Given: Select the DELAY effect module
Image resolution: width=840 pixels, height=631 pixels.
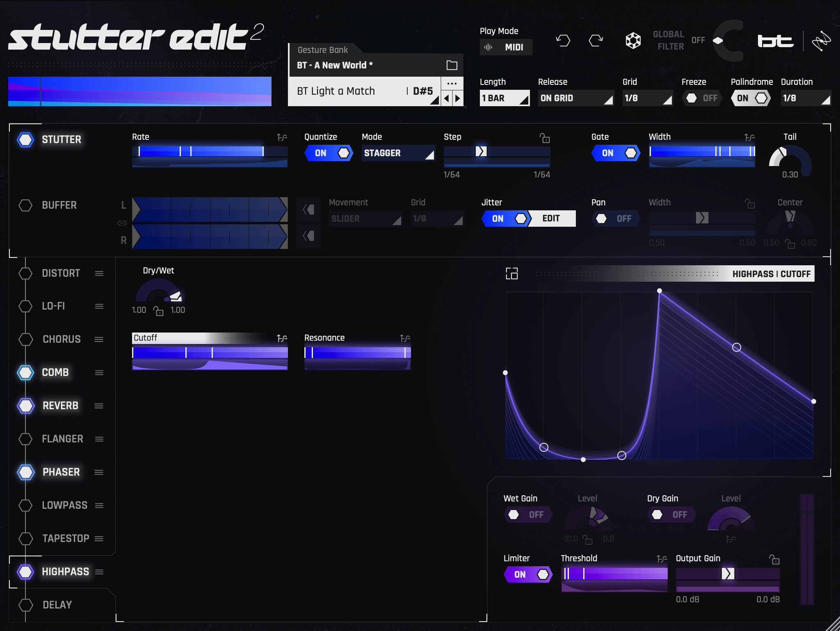Looking at the screenshot, I should tap(57, 605).
